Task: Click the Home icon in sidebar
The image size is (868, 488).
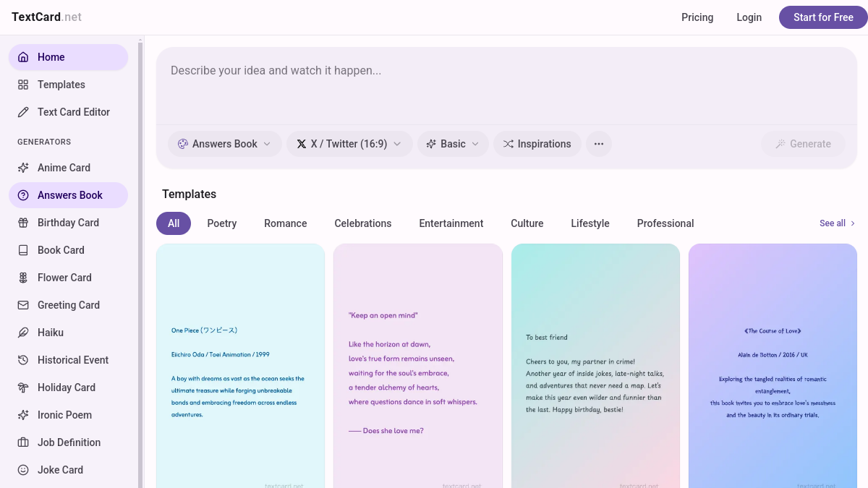Action: [x=23, y=57]
